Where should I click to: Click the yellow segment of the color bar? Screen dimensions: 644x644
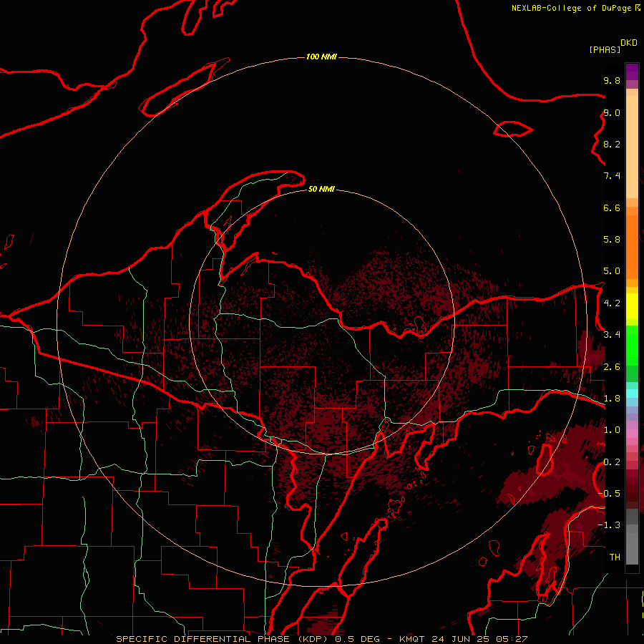coord(632,306)
